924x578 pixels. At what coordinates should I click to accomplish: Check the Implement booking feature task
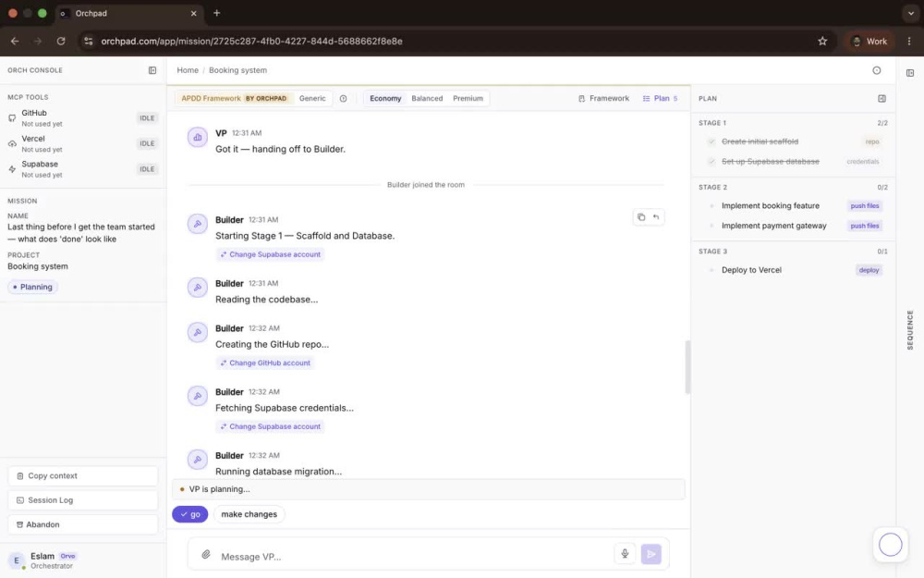point(711,206)
